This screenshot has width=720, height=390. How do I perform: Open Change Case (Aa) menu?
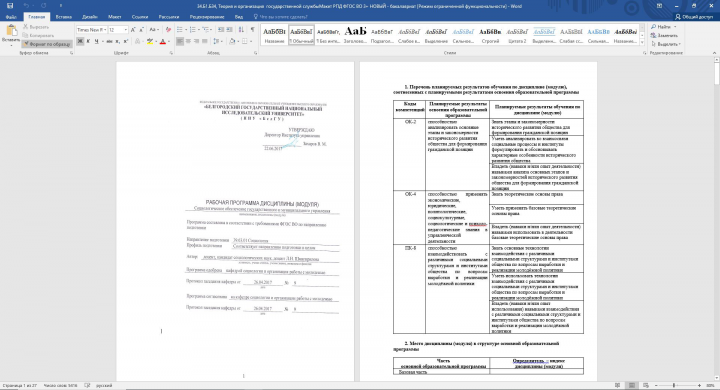tap(154, 29)
